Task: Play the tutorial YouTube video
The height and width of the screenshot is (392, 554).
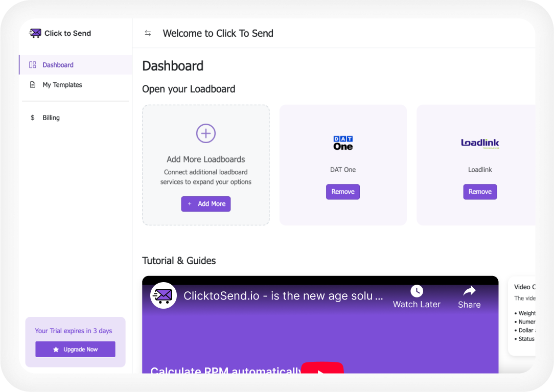Action: coord(322,368)
